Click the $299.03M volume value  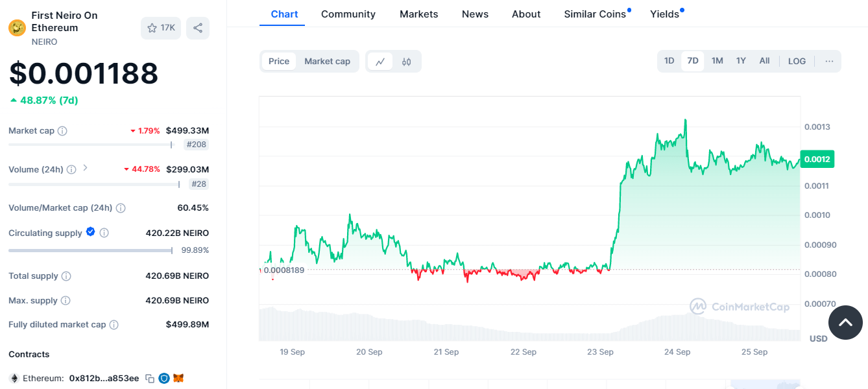point(187,169)
